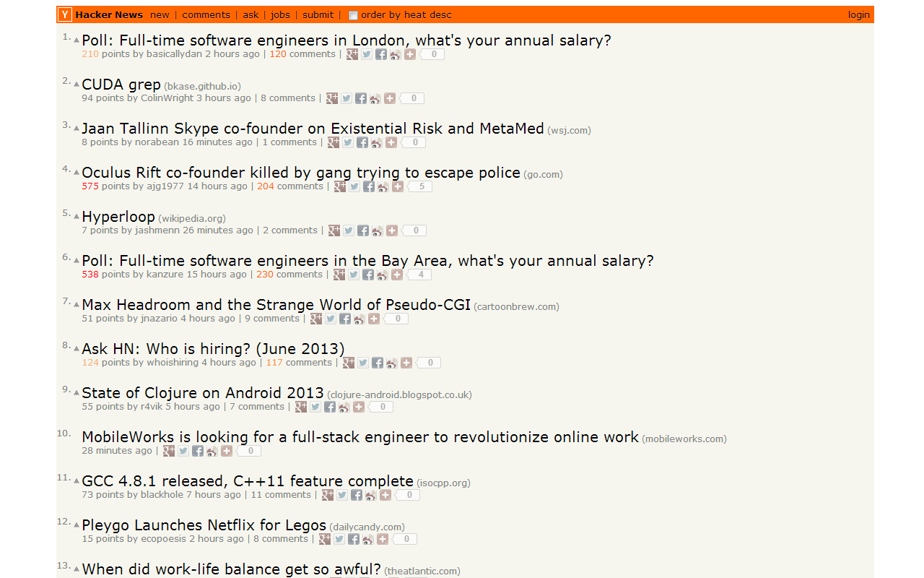Click share count bubble showing 4
The width and height of the screenshot is (924, 578).
tap(420, 275)
